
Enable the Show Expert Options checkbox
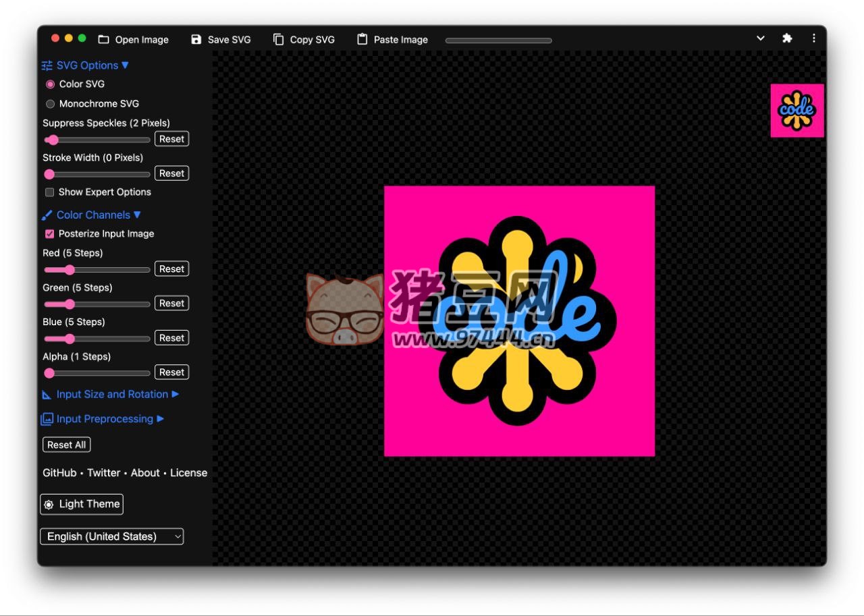[49, 192]
